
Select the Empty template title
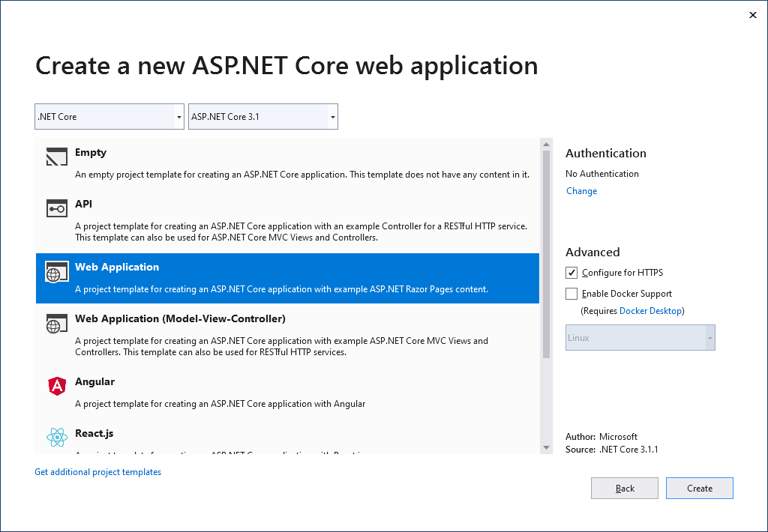[91, 152]
